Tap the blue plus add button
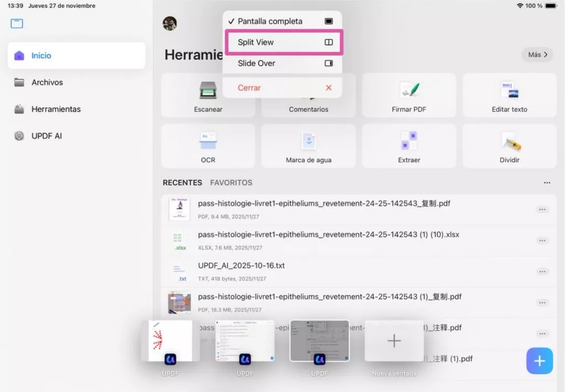 [x=540, y=361]
